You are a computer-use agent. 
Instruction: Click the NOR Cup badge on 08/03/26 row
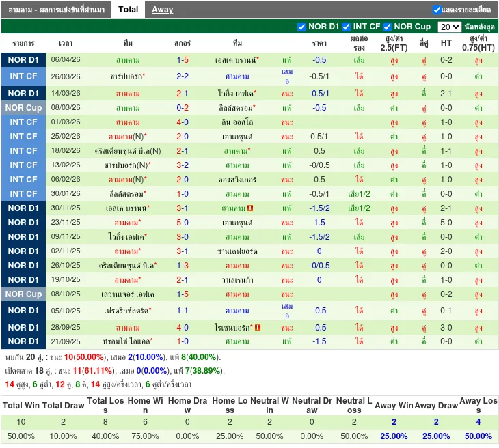pos(24,108)
